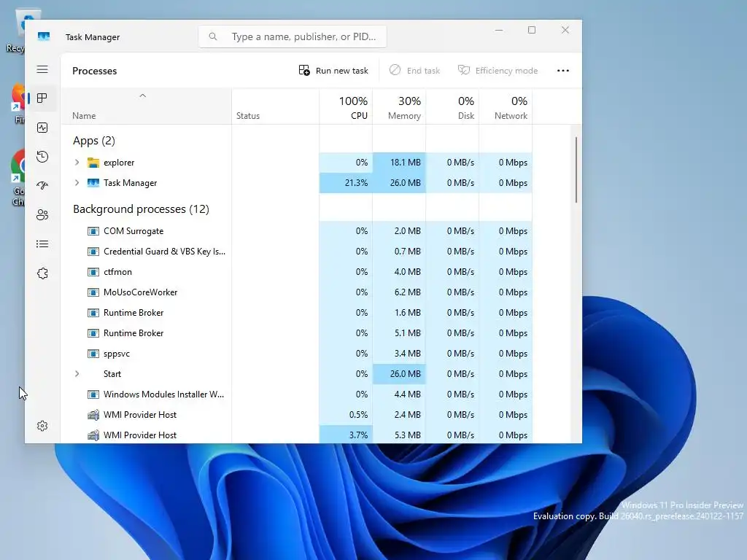Sort processes by Disk column
747x560 pixels.
pos(452,106)
